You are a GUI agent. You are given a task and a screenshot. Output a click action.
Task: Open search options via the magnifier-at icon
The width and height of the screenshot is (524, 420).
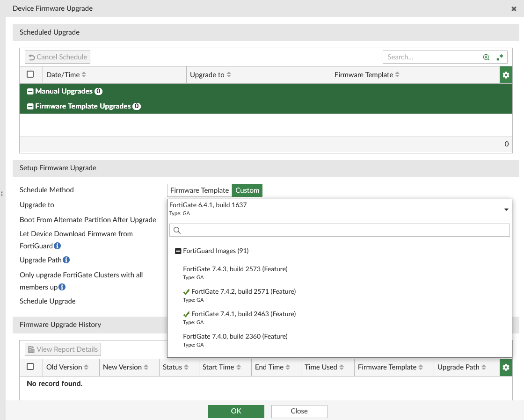pos(486,57)
